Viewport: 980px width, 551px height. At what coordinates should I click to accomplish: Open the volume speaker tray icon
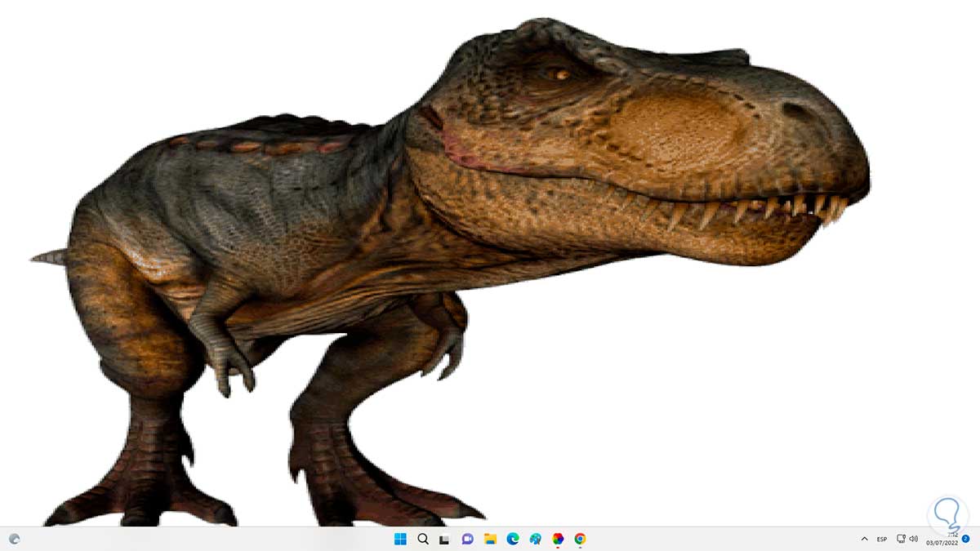[913, 539]
